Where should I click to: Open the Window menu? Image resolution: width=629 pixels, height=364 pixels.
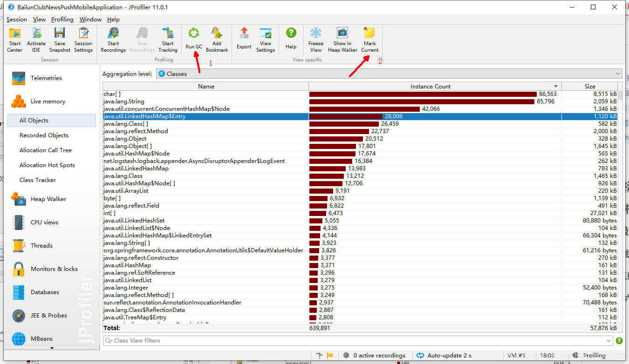coord(90,19)
